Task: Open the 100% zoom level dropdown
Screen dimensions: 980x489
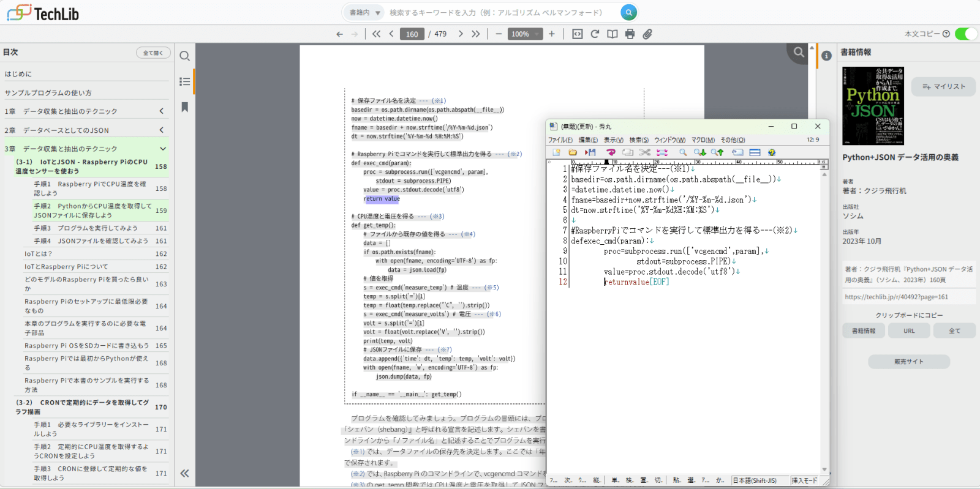Action: pyautogui.click(x=525, y=34)
